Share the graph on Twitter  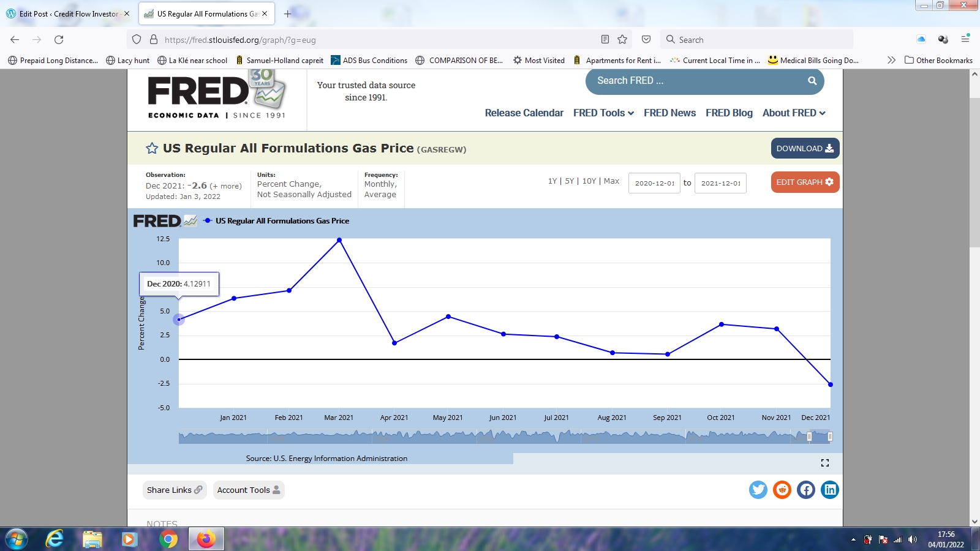758,490
